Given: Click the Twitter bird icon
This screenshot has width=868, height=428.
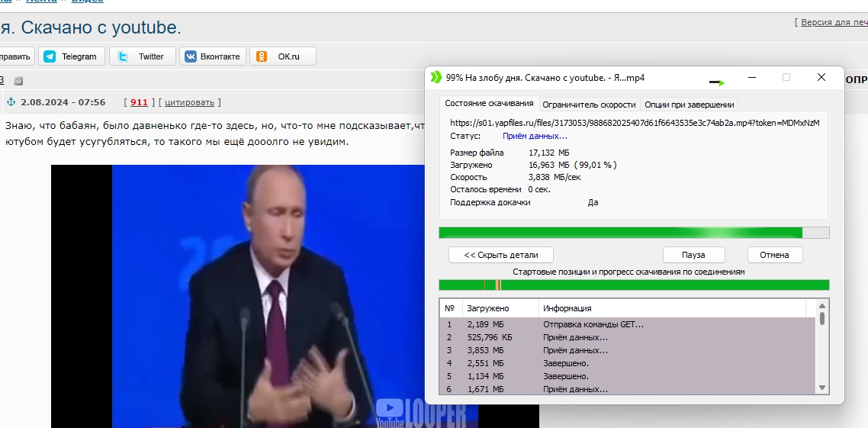Looking at the screenshot, I should (123, 56).
